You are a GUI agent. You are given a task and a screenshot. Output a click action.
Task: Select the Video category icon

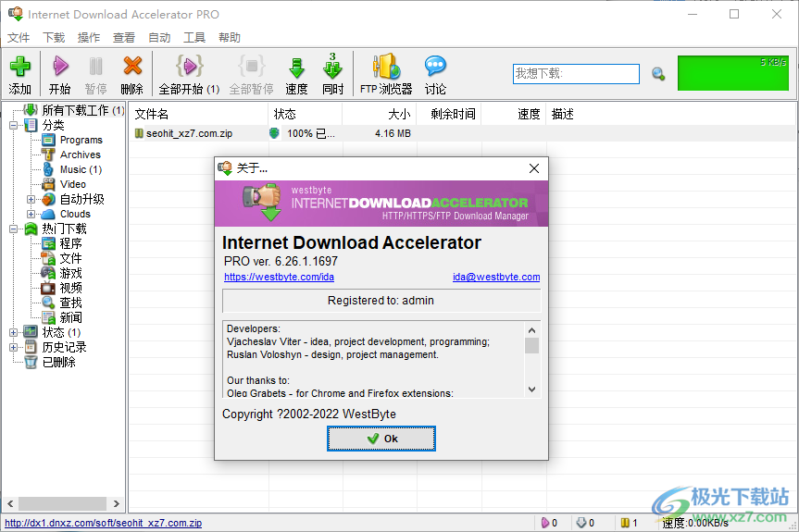tap(48, 184)
